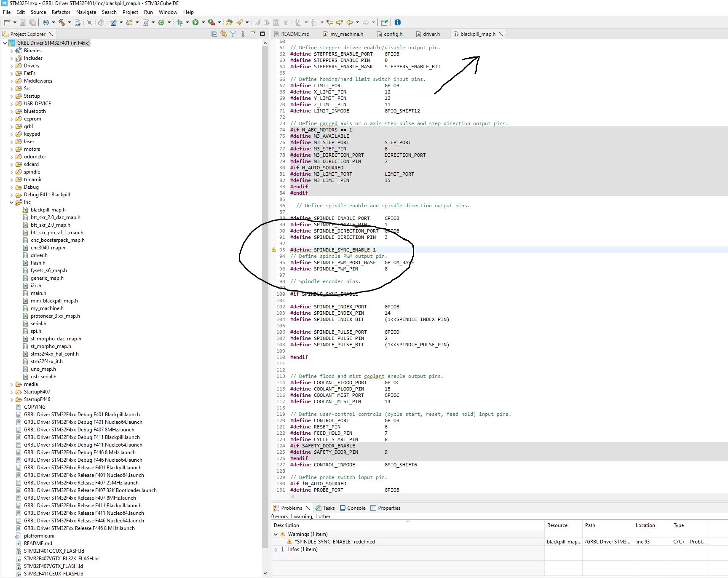Screen dimensions: 728x578
Task: Open dropdown arrow next to Build hammer
Action: tap(70, 22)
